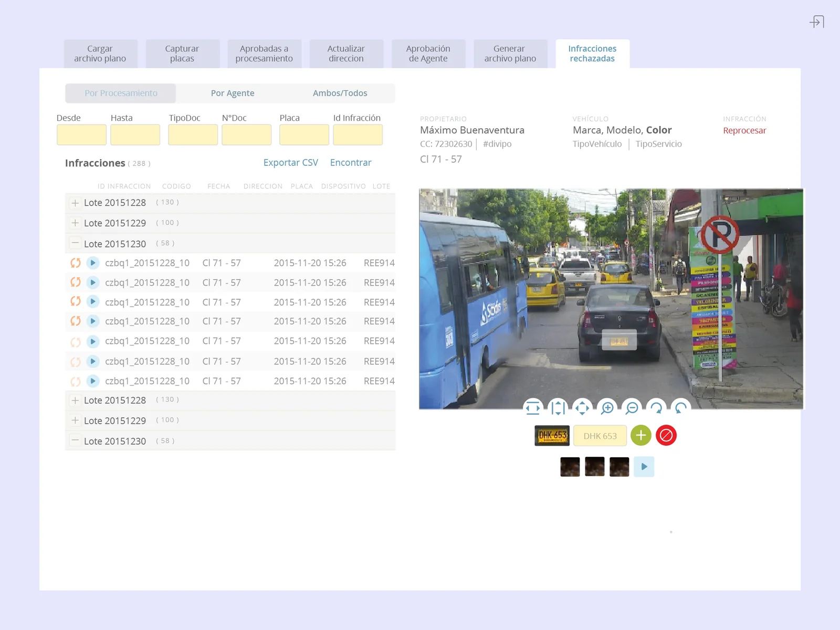The width and height of the screenshot is (840, 630).
Task: Open the first dark evidence thumbnail
Action: pos(570,467)
